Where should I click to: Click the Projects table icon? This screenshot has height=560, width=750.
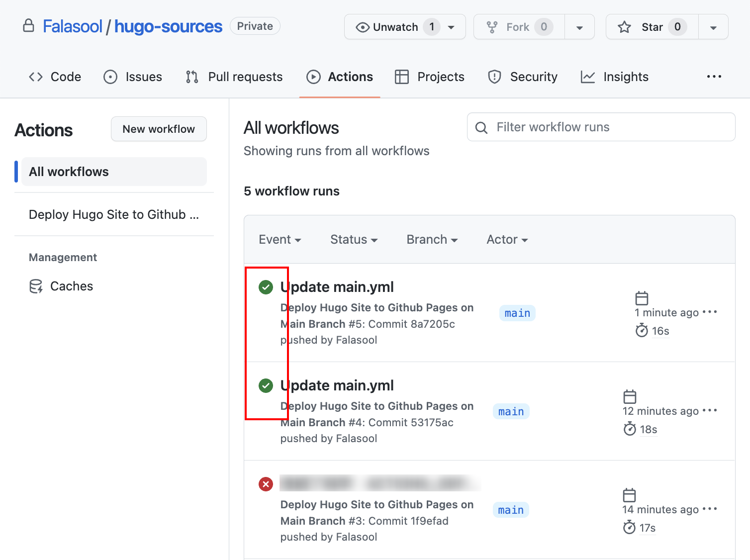[402, 77]
